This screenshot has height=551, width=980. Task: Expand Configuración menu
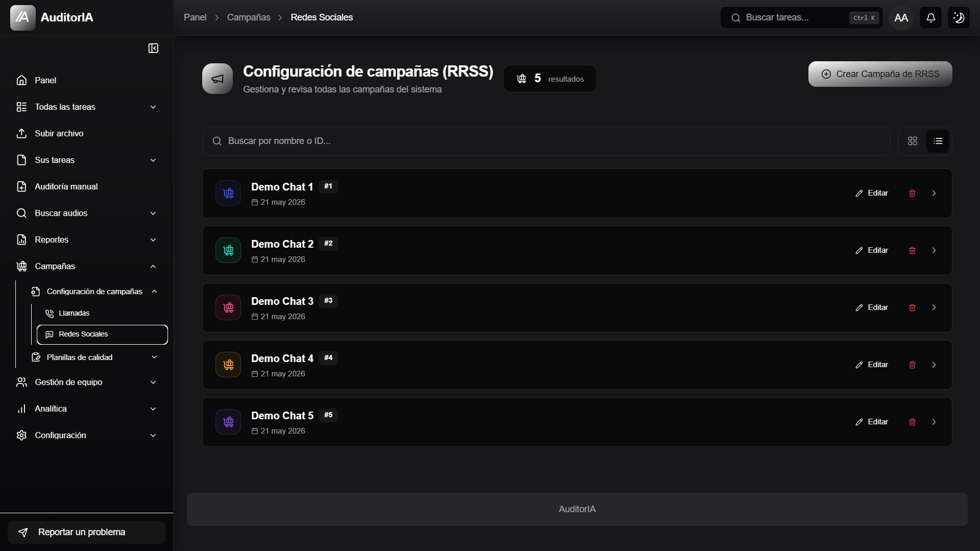pos(86,435)
